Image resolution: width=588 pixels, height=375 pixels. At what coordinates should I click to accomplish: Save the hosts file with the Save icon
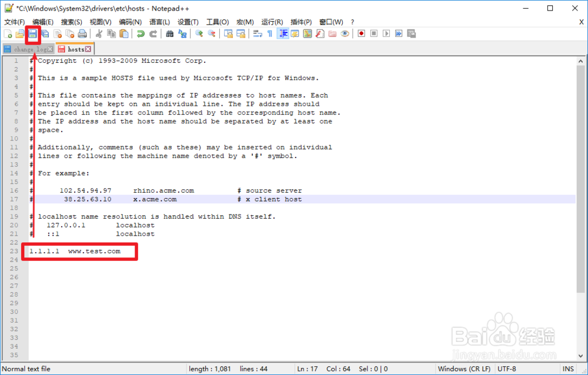coord(32,34)
